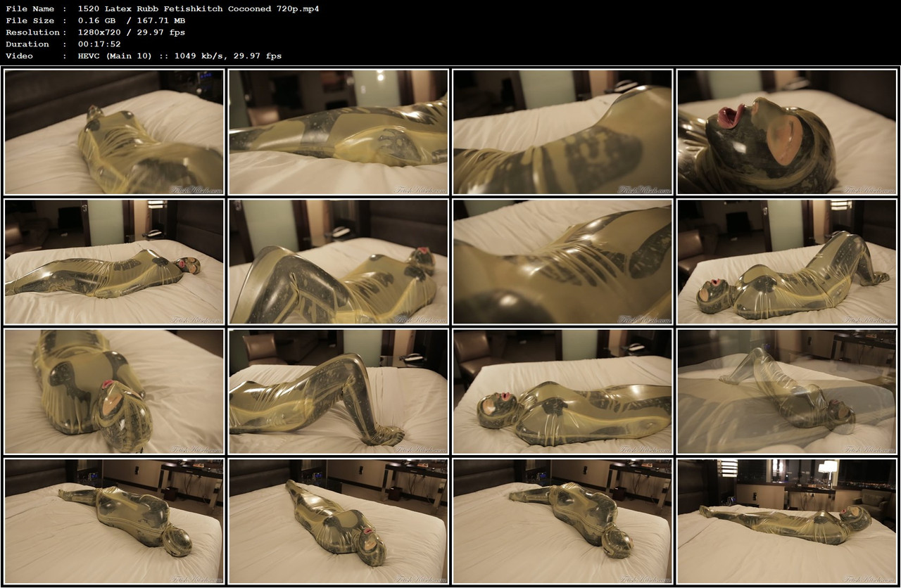Click the detail close-up third in row two
Screen dimensions: 901x588
point(563,261)
